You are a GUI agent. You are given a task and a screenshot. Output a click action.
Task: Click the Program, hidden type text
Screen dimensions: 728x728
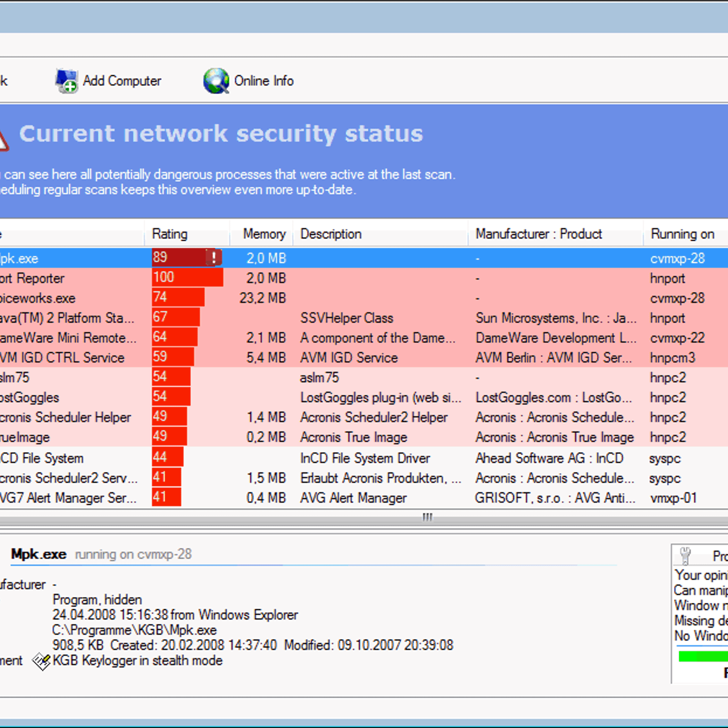point(97,600)
